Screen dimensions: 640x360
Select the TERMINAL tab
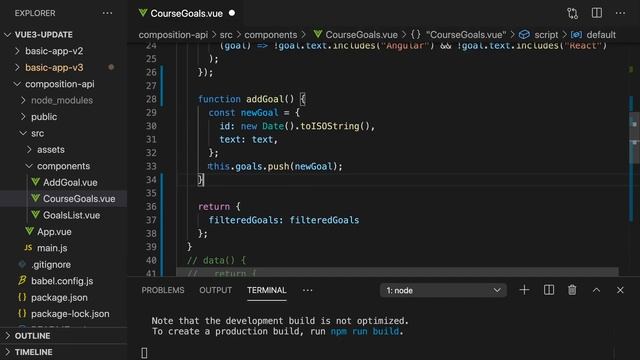267,290
